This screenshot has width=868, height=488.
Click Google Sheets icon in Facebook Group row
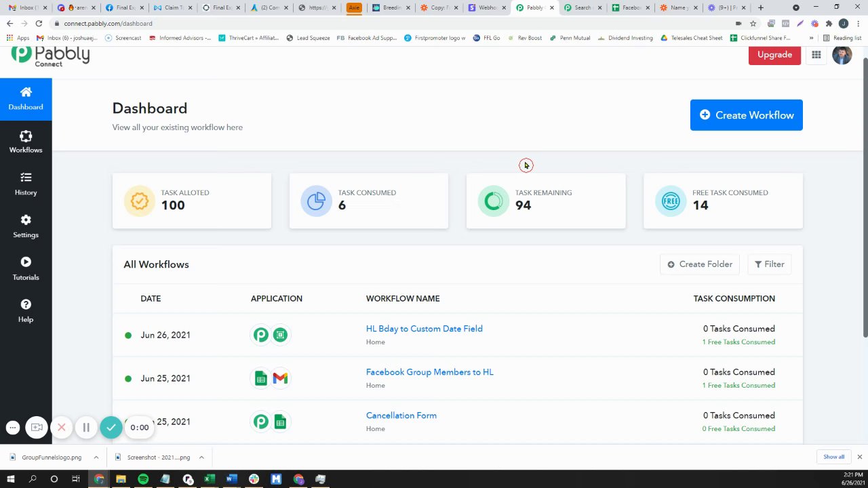(260, 378)
